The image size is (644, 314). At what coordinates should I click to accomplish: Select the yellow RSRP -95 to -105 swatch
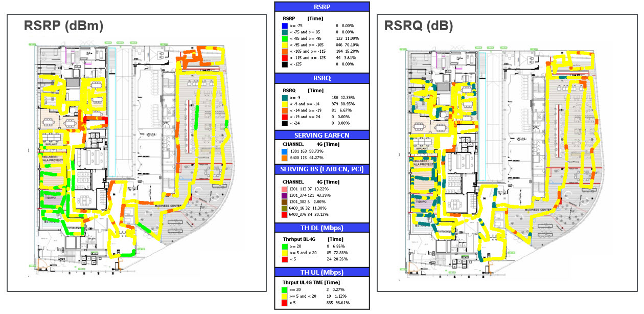pos(285,44)
